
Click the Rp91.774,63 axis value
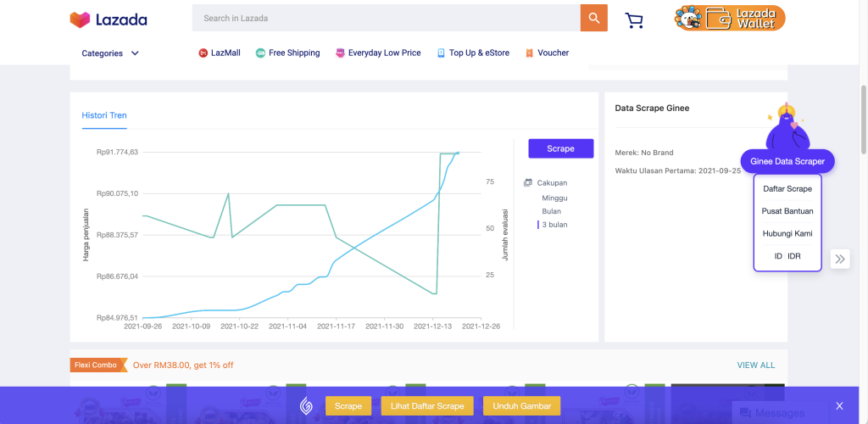pyautogui.click(x=117, y=152)
